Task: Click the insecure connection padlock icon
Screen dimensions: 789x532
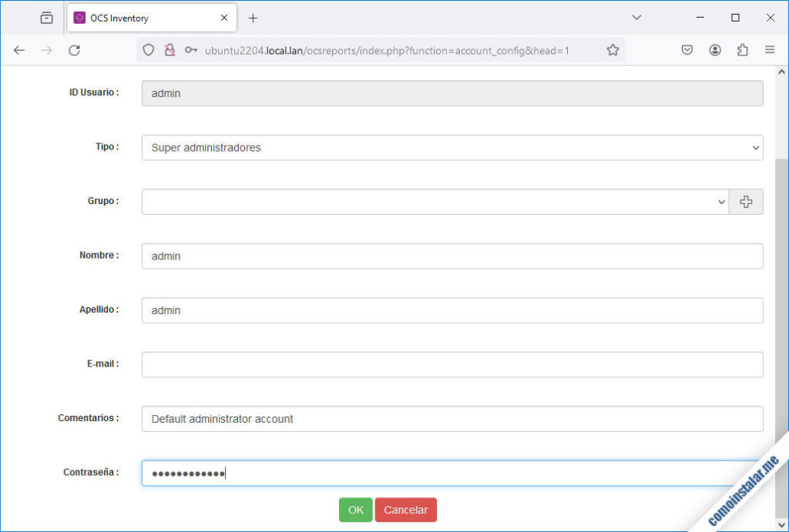Action: pos(170,50)
